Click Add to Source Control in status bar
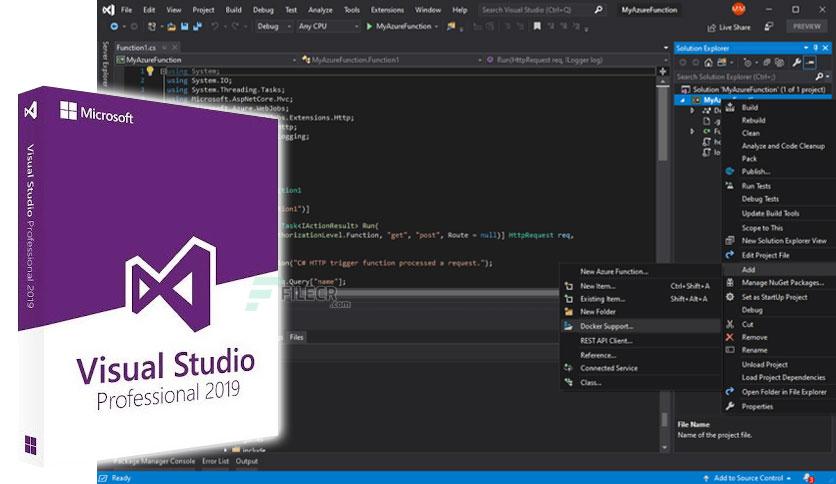 pos(750,478)
